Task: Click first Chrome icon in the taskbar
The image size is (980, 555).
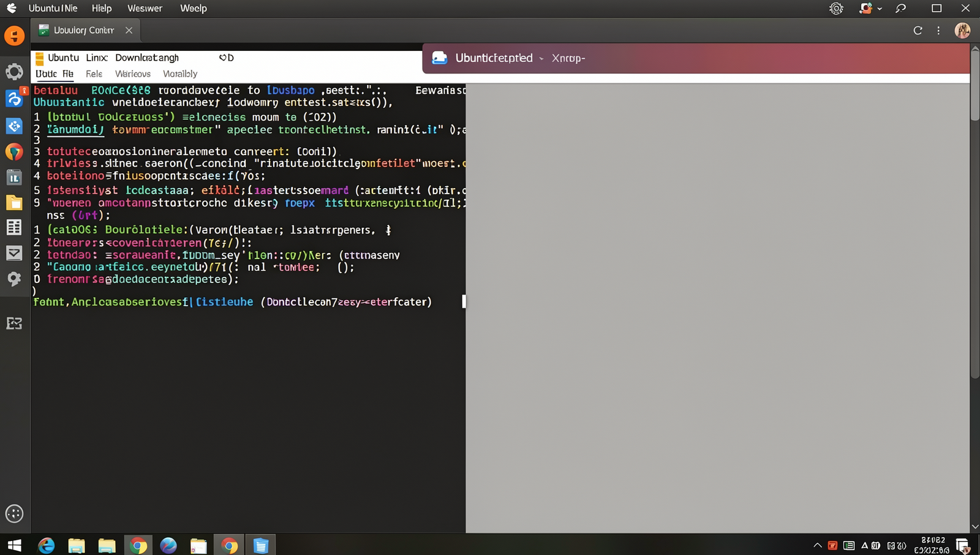Action: coord(138,545)
